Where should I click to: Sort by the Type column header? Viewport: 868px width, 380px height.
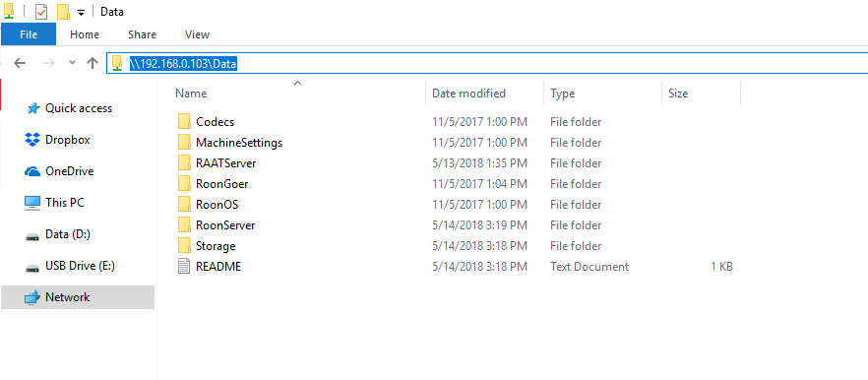[563, 94]
